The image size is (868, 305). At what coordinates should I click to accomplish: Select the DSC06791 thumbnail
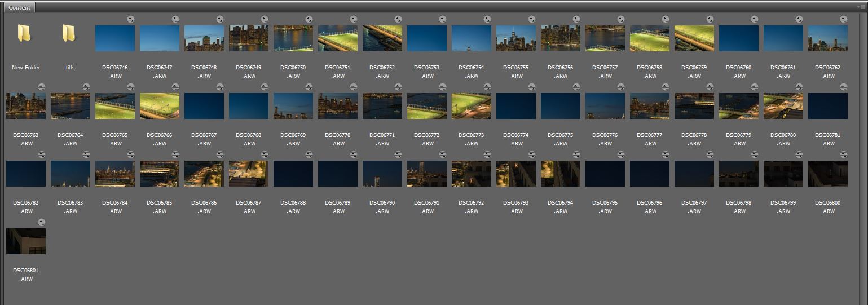[x=427, y=174]
